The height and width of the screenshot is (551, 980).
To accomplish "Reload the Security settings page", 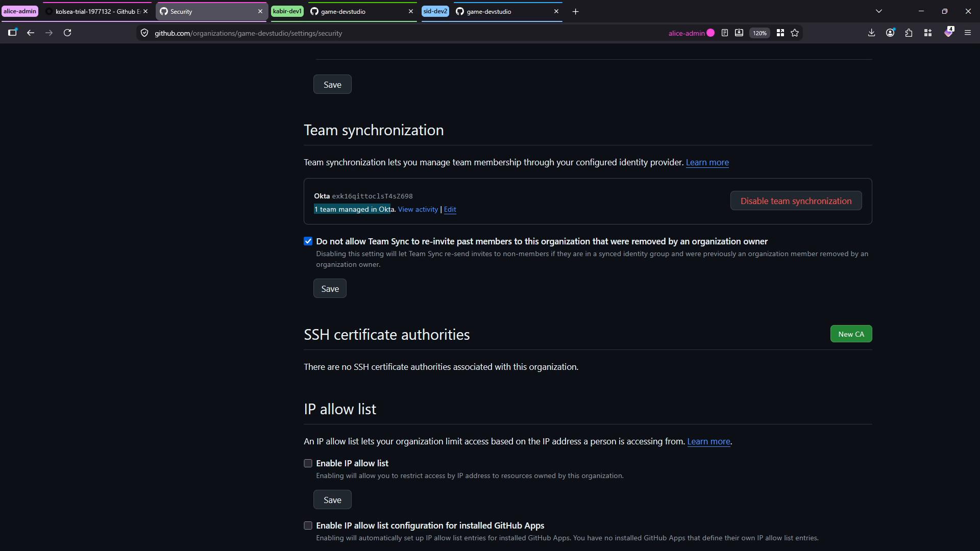I will click(67, 33).
